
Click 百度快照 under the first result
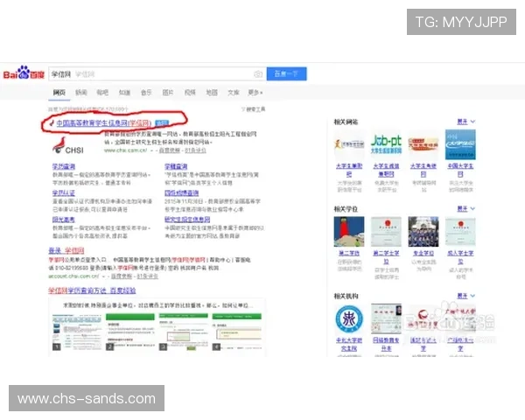pos(169,150)
